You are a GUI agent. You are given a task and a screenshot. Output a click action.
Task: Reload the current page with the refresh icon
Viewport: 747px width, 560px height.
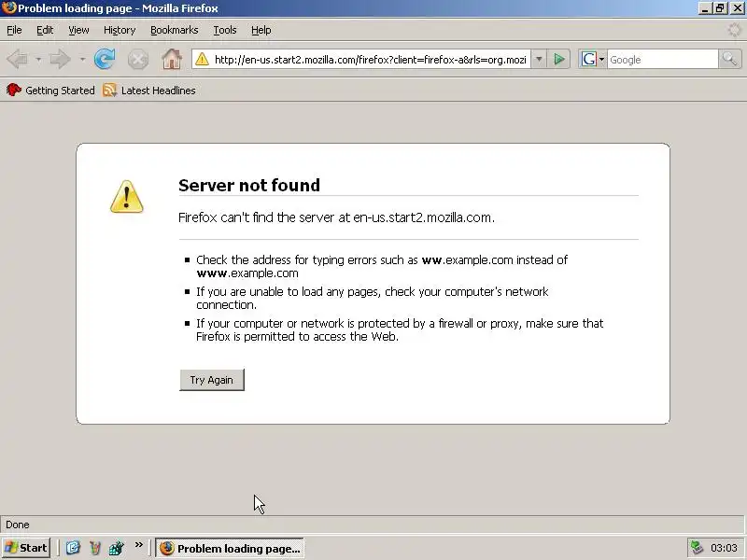[105, 60]
